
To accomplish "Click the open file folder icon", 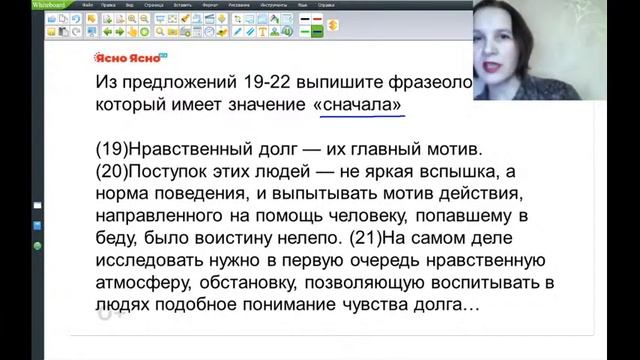I will [51, 19].
